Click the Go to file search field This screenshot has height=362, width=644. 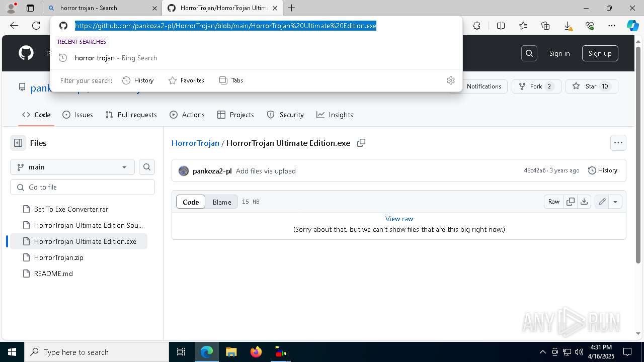click(83, 187)
